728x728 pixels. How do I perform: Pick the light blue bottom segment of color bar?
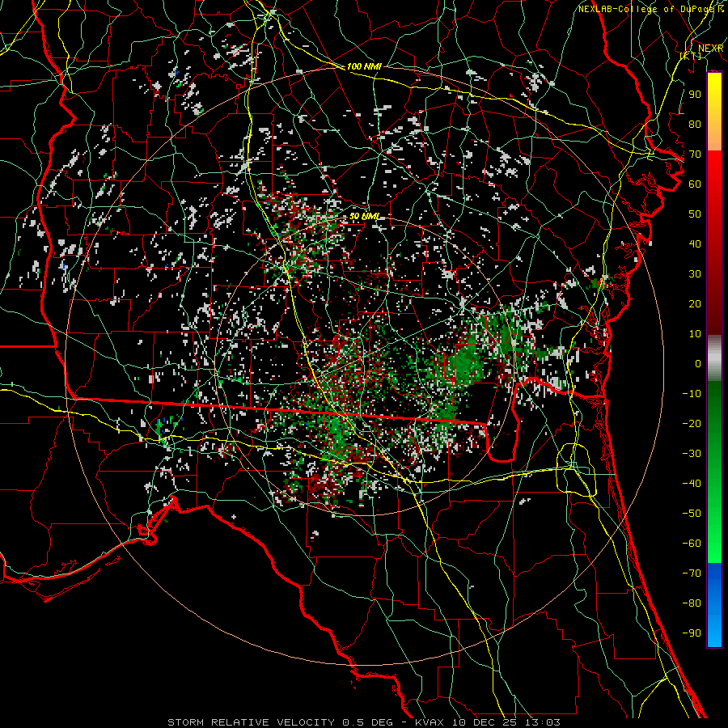(714, 629)
